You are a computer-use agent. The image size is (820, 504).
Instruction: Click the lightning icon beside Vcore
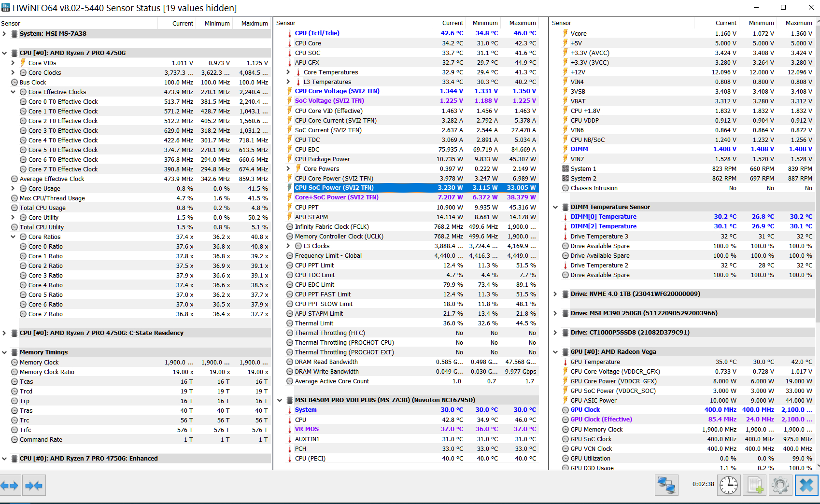[565, 33]
